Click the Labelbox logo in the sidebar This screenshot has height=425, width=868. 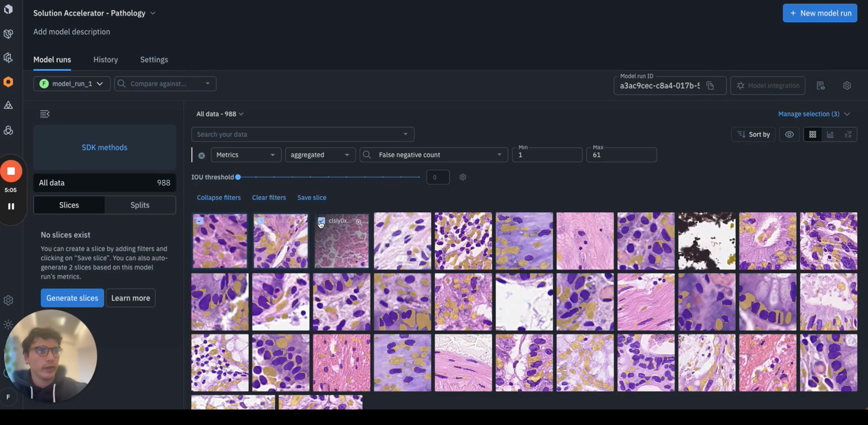coord(8,9)
